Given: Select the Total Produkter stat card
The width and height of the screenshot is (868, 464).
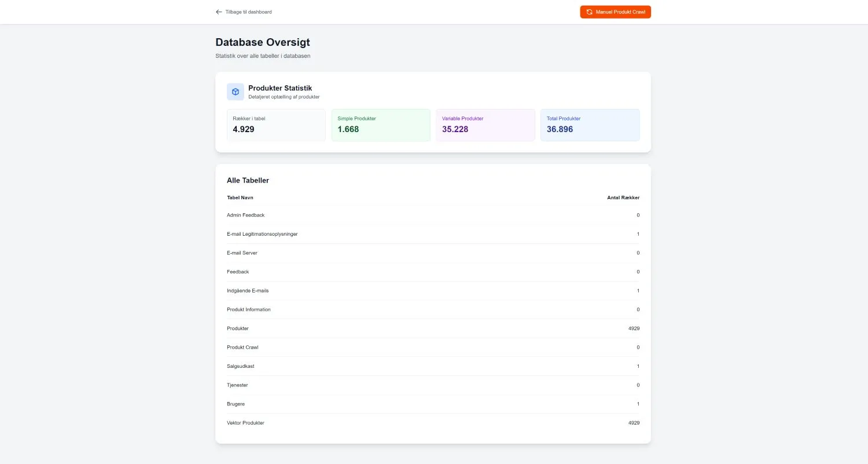Looking at the screenshot, I should 590,125.
